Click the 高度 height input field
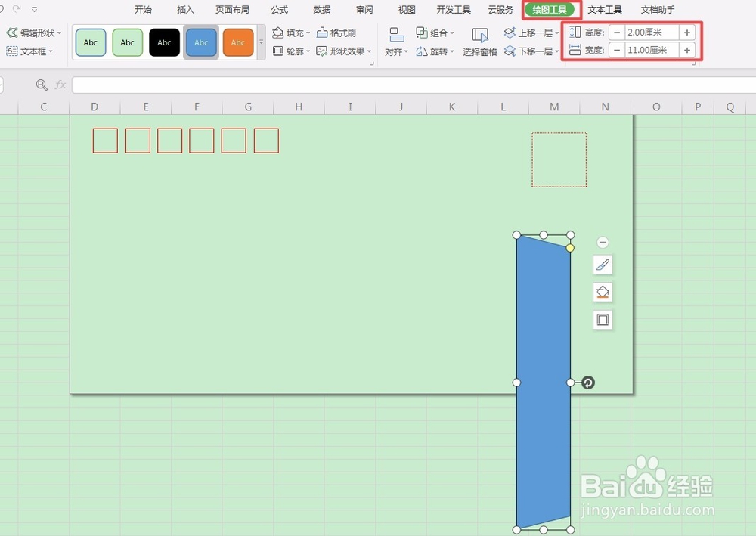 (x=652, y=33)
